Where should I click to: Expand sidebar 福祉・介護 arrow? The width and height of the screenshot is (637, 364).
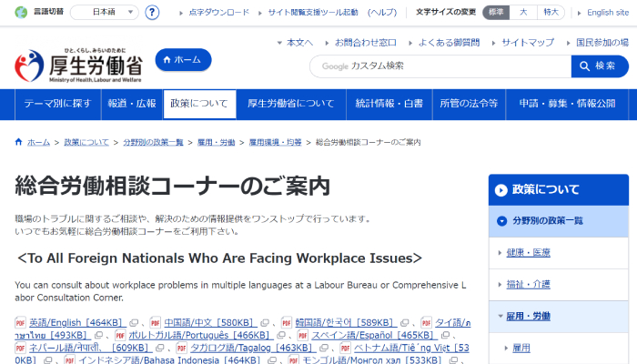click(x=500, y=284)
